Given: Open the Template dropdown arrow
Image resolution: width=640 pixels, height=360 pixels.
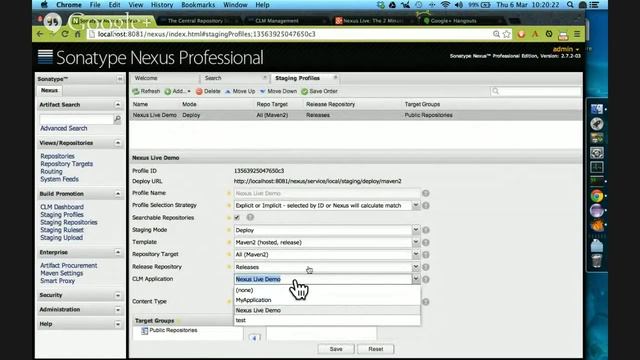Looking at the screenshot, I should [416, 242].
